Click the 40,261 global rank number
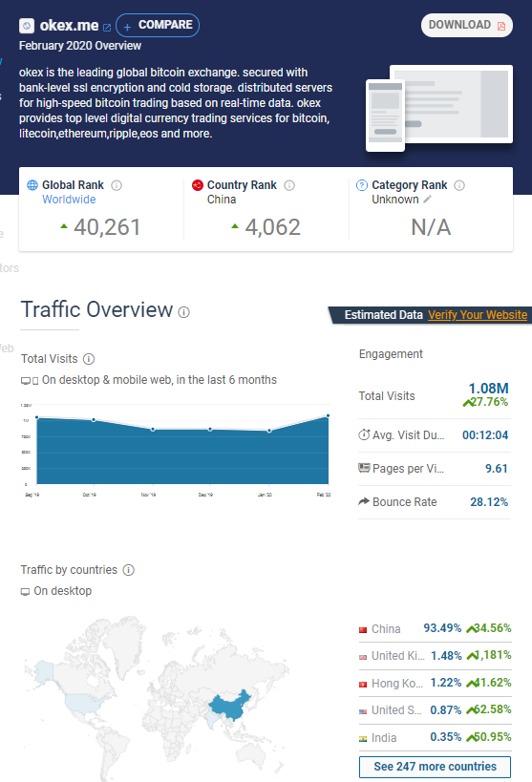Image resolution: width=532 pixels, height=782 pixels. [x=107, y=227]
